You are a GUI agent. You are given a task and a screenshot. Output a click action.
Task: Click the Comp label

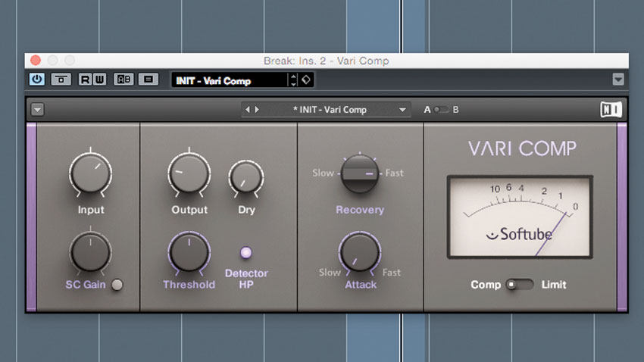(x=486, y=285)
